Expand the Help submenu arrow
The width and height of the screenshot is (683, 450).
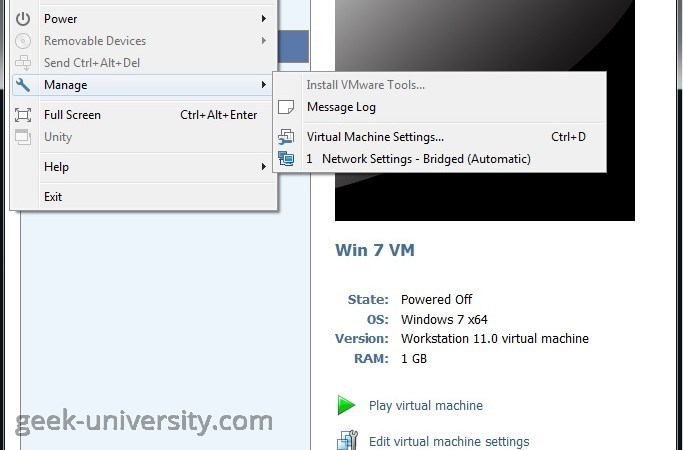[264, 167]
